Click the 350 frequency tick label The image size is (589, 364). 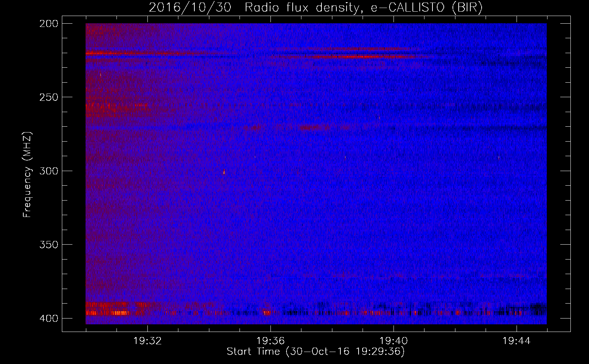tap(48, 244)
